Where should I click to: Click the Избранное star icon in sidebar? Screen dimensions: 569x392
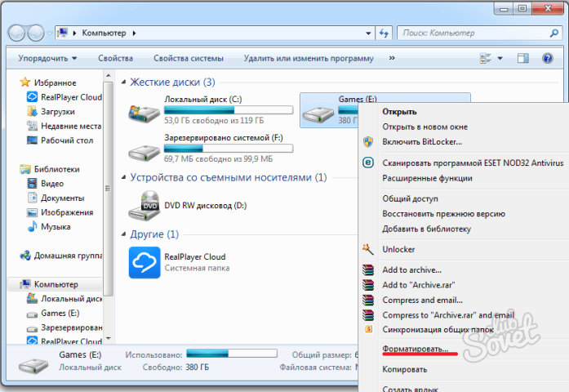(x=25, y=82)
